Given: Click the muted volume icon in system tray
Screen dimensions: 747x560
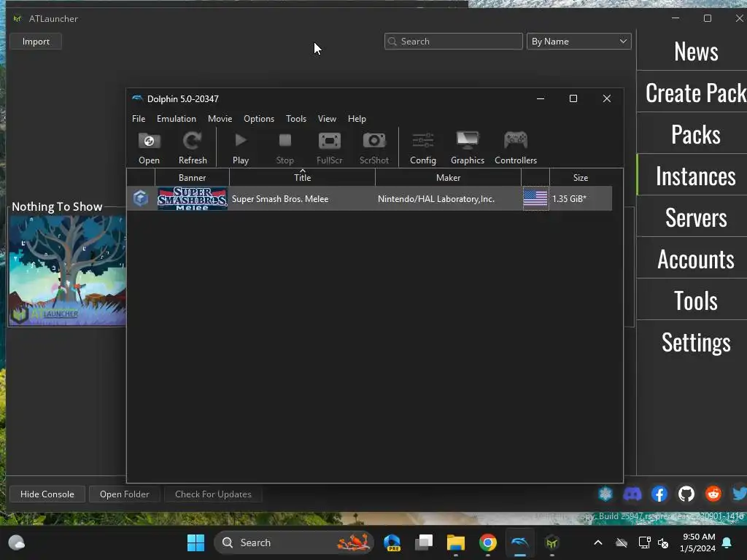Looking at the screenshot, I should [x=663, y=542].
